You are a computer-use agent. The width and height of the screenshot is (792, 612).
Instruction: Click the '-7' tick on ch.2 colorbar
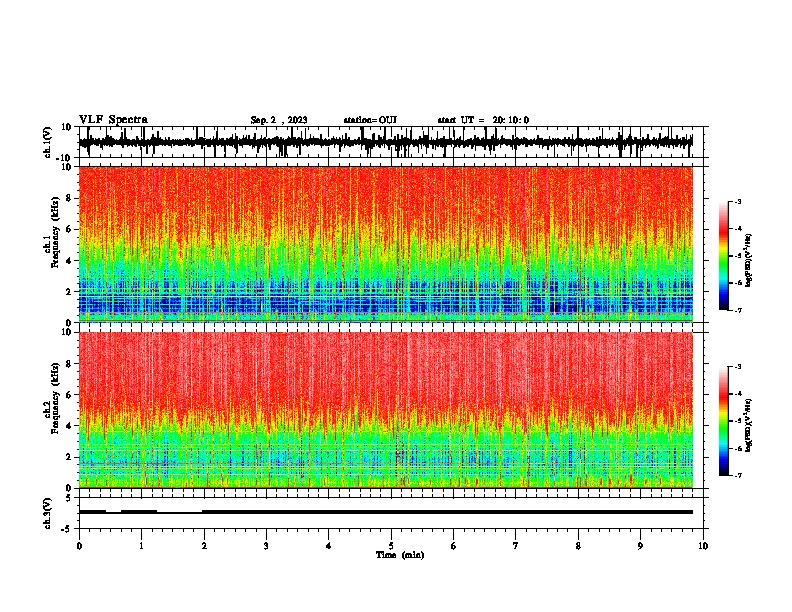[x=737, y=476]
